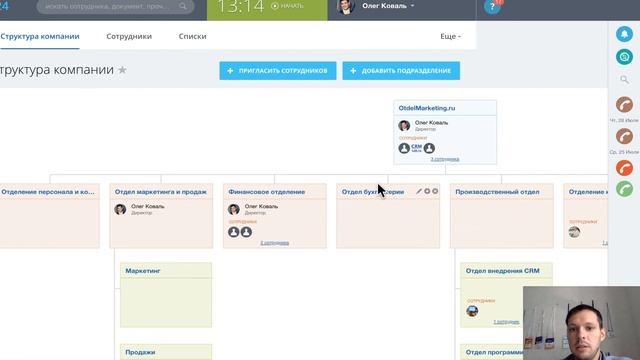Image resolution: width=640 pixels, height=360 pixels.
Task: Click the top bar user avatar photo
Action: [x=345, y=7]
